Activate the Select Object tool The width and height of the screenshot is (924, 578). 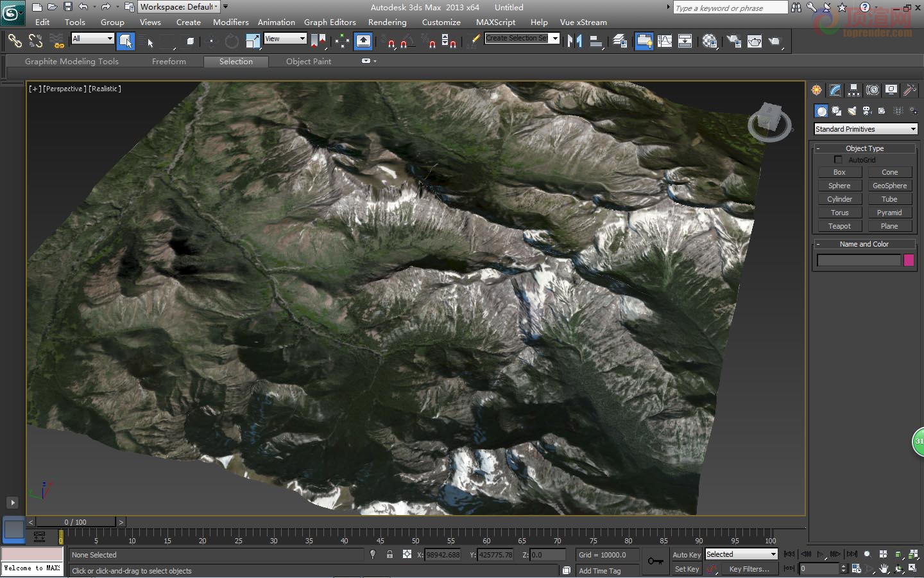pyautogui.click(x=126, y=41)
